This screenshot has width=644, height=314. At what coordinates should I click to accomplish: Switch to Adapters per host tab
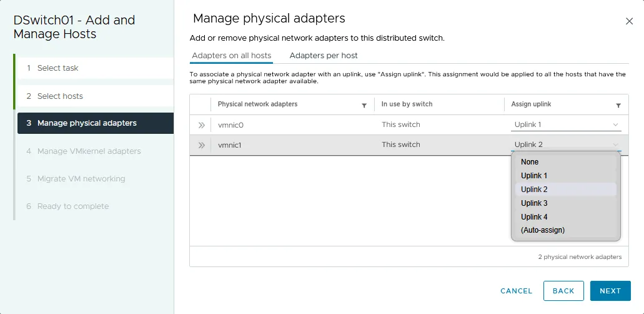323,56
